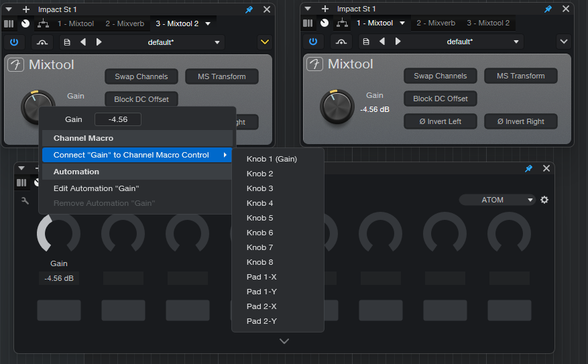588x364 pixels.
Task: Select Knob 5 from submenu
Action: pyautogui.click(x=278, y=218)
